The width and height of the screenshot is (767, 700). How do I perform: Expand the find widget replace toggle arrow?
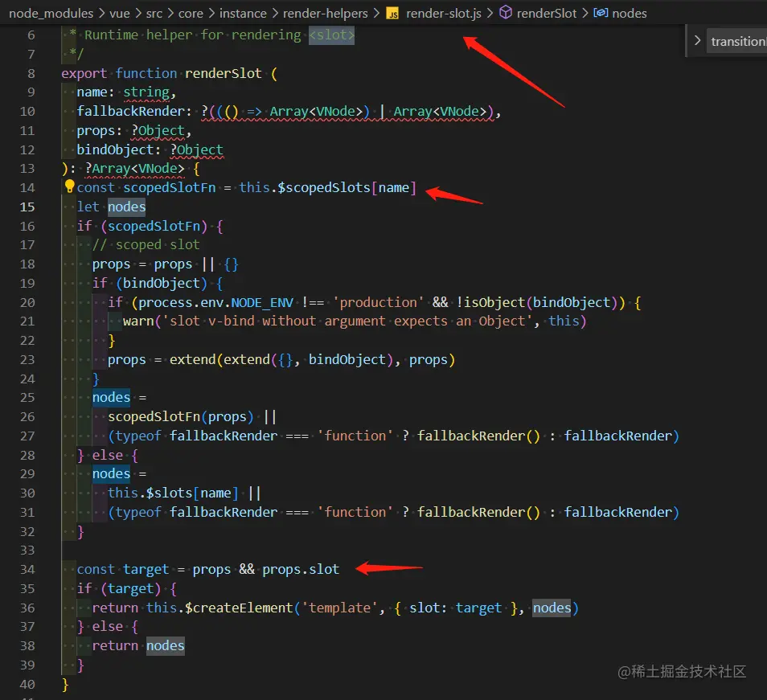click(x=697, y=41)
